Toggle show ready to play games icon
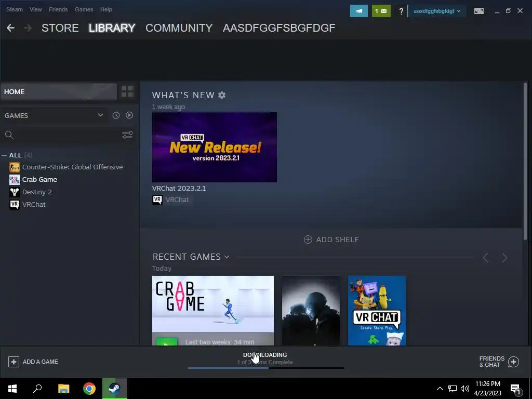The width and height of the screenshot is (532, 399). point(129,115)
